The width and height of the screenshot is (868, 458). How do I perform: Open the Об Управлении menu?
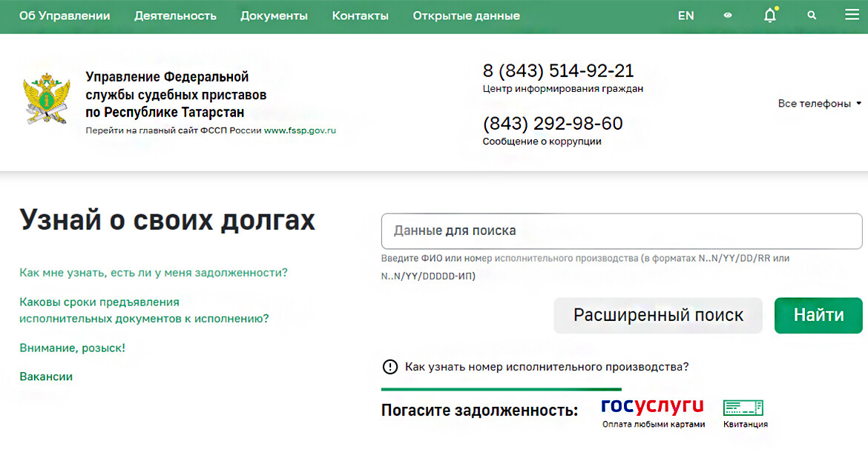coord(65,16)
